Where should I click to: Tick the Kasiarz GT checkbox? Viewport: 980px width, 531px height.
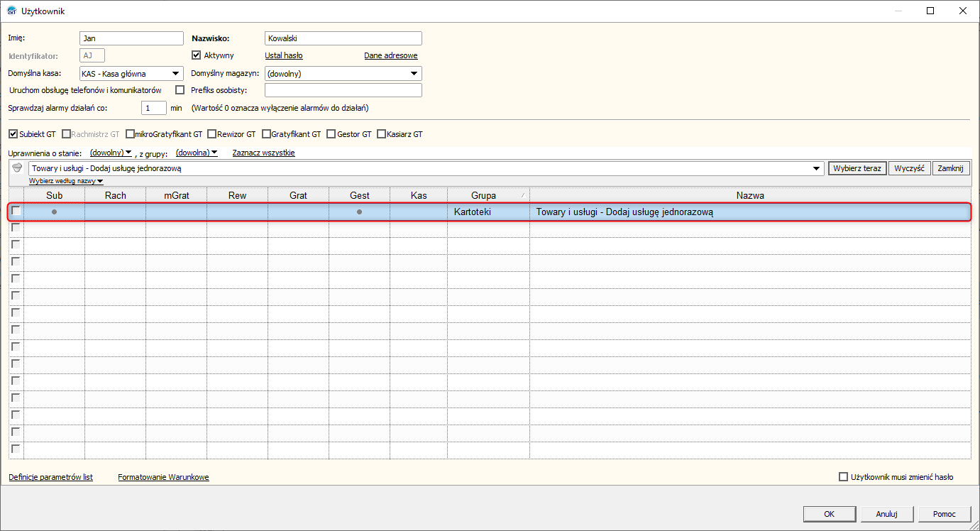click(x=382, y=133)
